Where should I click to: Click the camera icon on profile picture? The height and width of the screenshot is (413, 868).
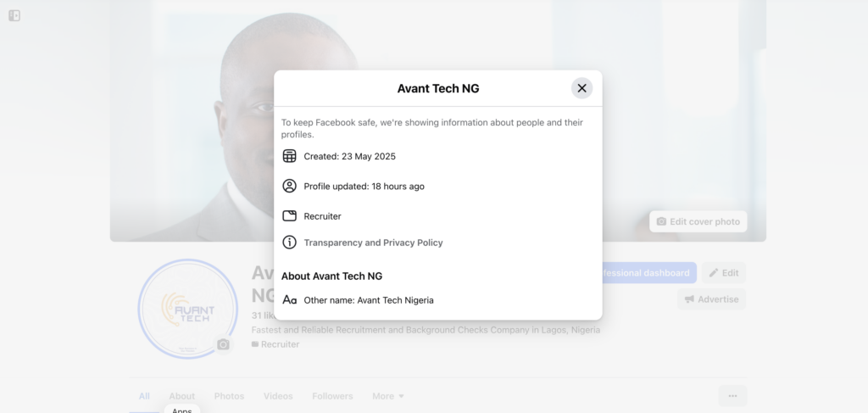[223, 345]
